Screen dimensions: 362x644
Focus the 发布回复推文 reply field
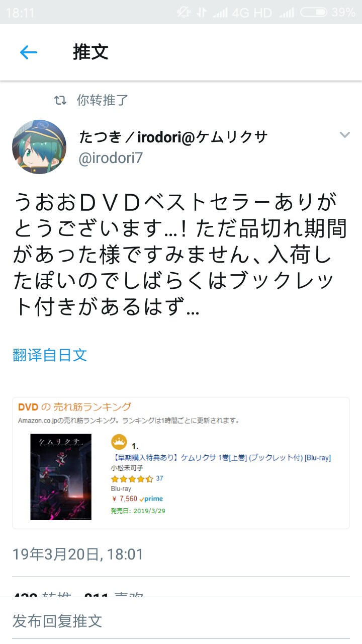[181, 620]
